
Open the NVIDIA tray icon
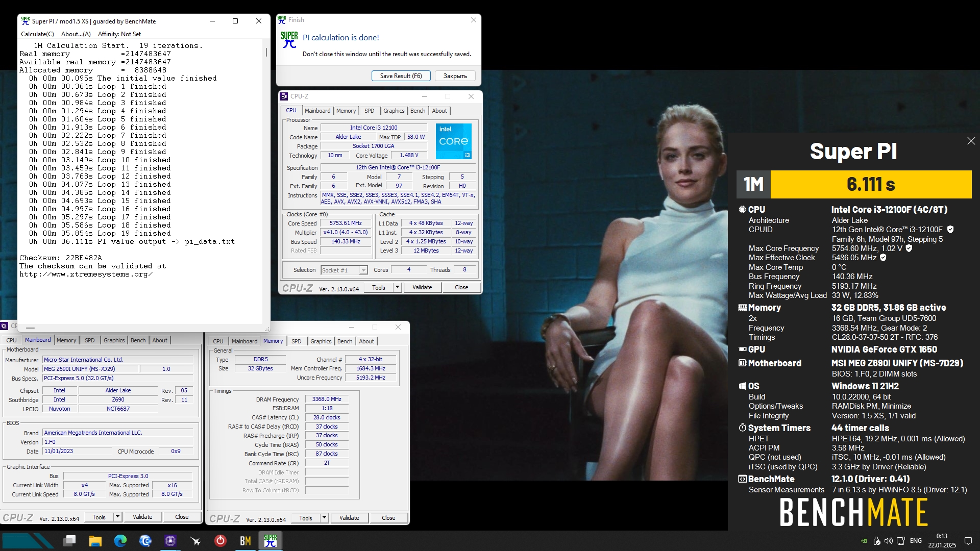click(x=864, y=541)
